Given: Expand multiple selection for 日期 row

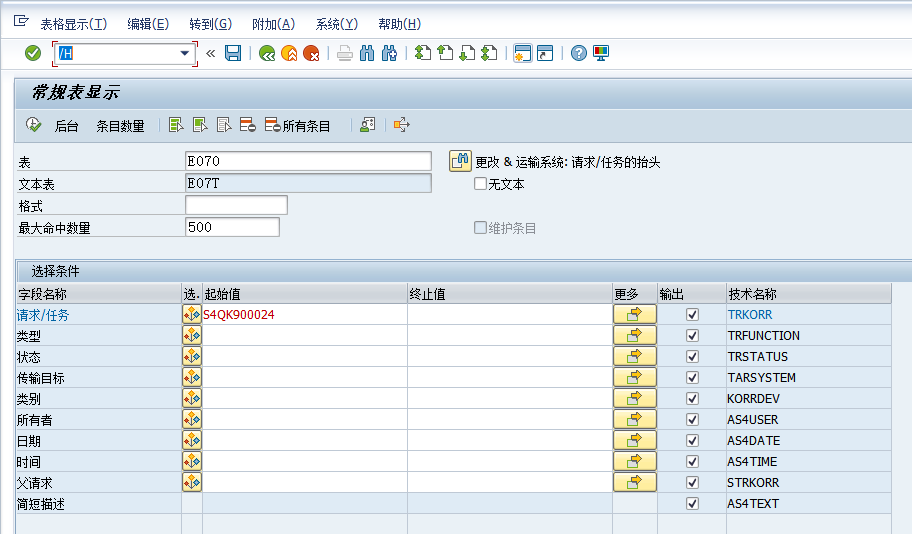Looking at the screenshot, I should pyautogui.click(x=635, y=440).
